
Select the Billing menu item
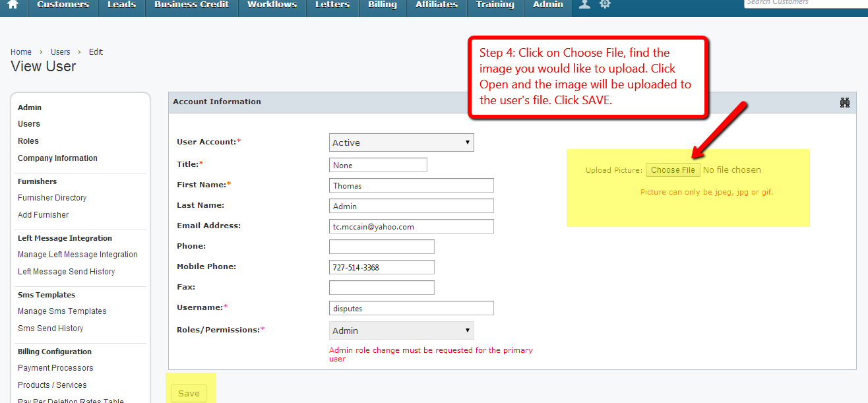(383, 5)
